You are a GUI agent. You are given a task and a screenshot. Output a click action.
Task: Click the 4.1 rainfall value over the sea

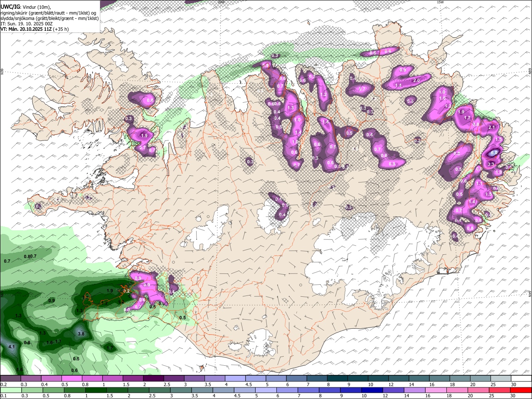point(12,347)
